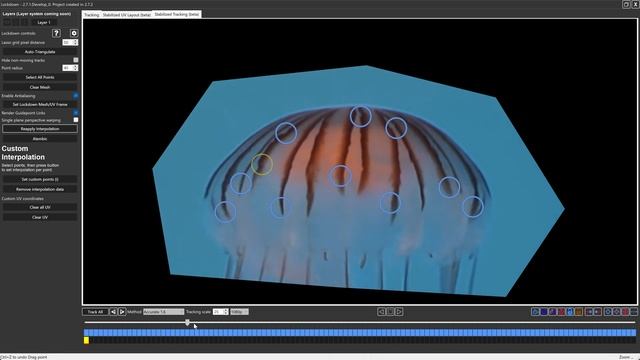This screenshot has width=640, height=360.
Task: Toggle the Hide non-moving tracks checkbox
Action: click(76, 60)
